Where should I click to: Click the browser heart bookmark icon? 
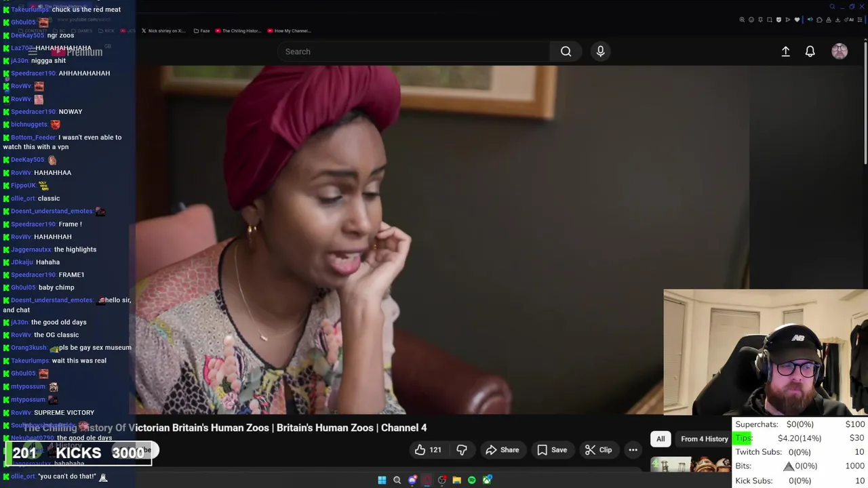tap(797, 20)
